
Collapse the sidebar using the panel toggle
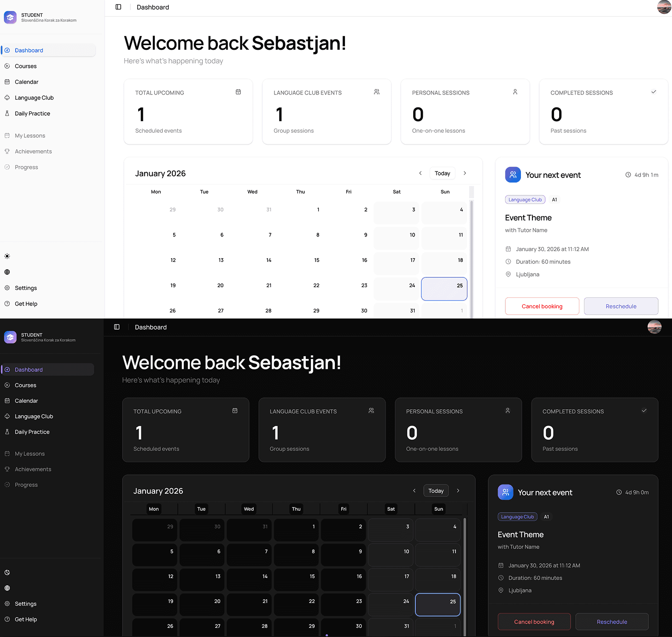[118, 7]
